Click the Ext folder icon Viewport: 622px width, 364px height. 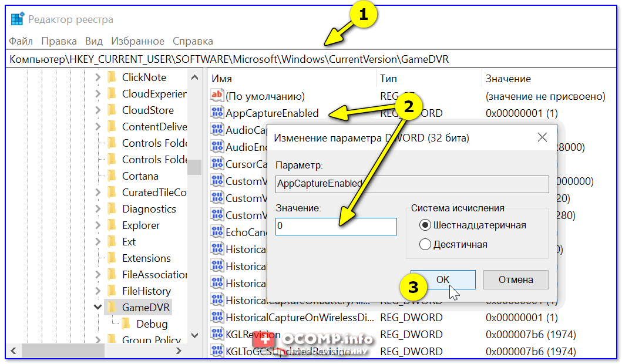click(112, 241)
